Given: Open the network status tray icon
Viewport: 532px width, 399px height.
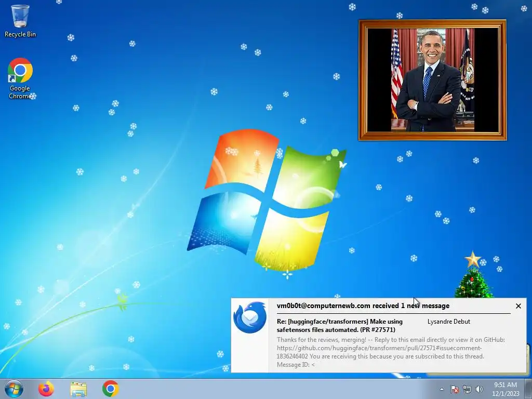Looking at the screenshot, I should 467,389.
